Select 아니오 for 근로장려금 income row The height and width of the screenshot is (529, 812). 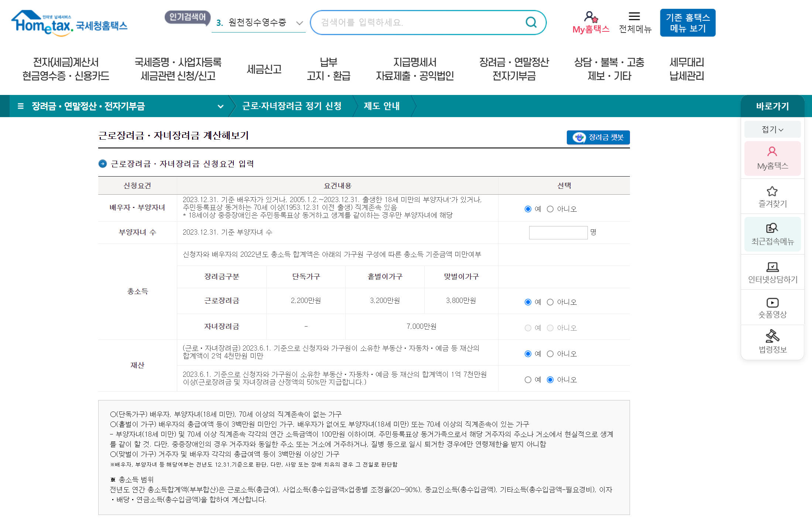(x=550, y=302)
